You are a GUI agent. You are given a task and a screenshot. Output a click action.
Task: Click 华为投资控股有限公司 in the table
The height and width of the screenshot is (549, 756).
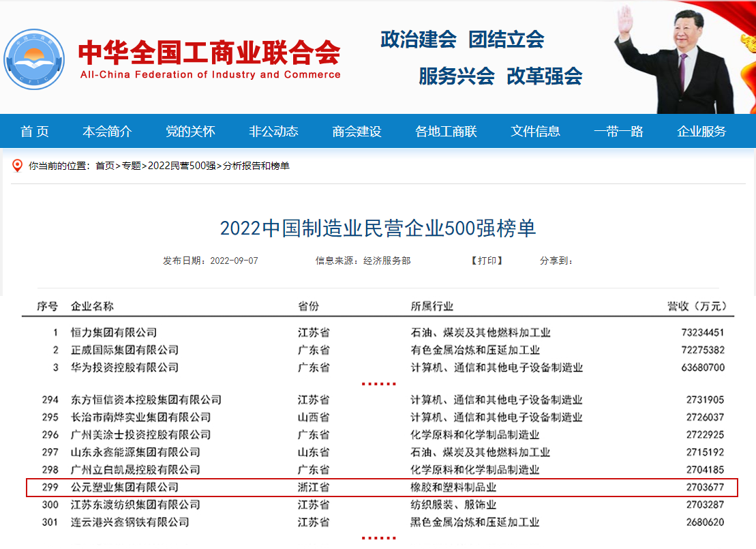[125, 367]
